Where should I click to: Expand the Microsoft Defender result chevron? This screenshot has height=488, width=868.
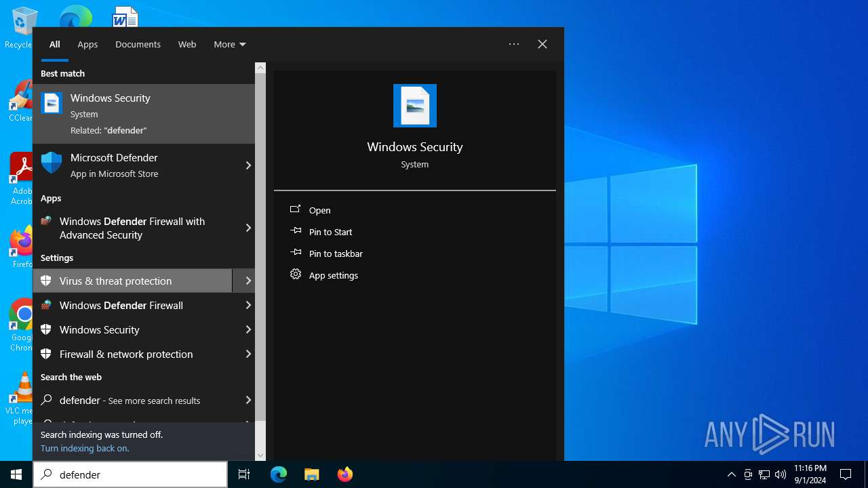tap(248, 165)
